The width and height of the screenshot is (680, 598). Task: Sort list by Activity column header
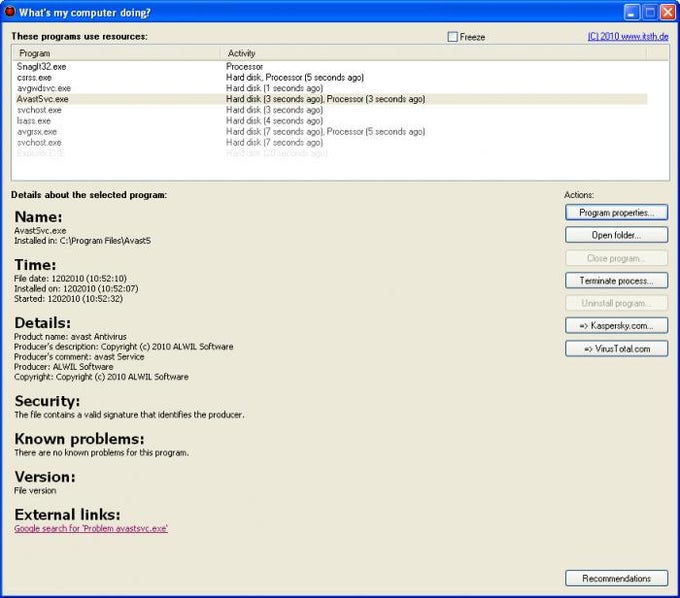pyautogui.click(x=433, y=53)
